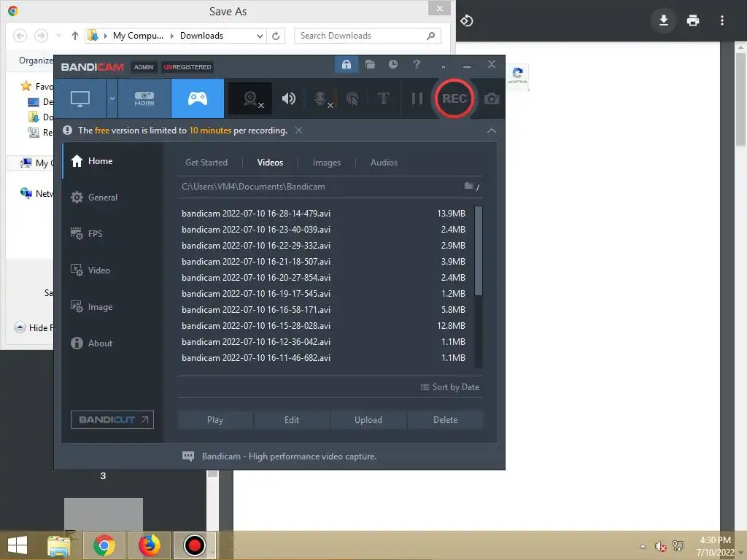This screenshot has height=560, width=747.
Task: Open Bandicam help question mark icon
Action: click(x=417, y=64)
